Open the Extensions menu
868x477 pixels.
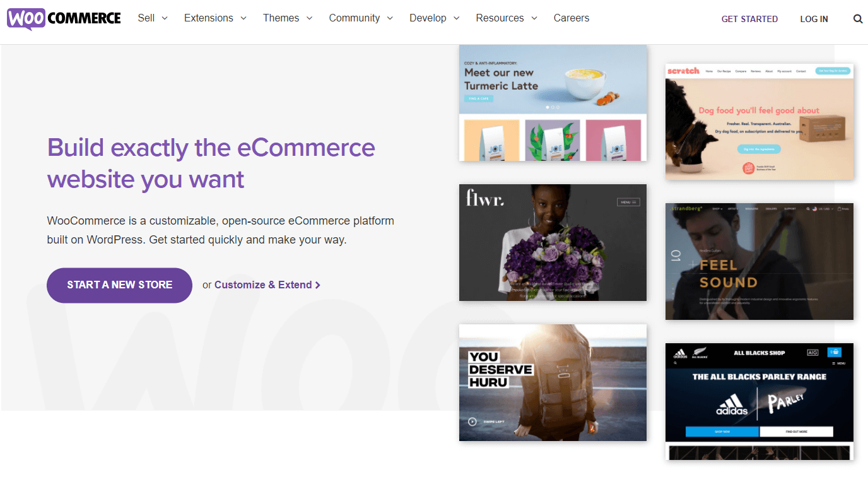(x=209, y=18)
